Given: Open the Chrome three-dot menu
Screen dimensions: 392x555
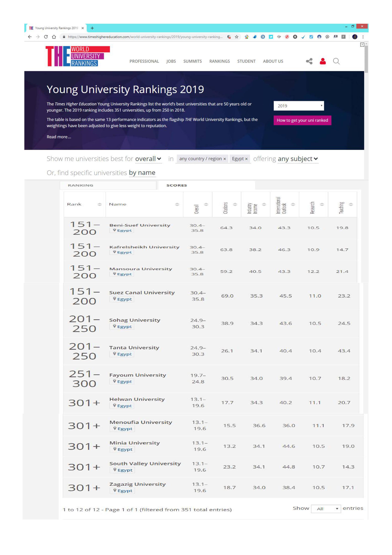Looking at the screenshot, I should pyautogui.click(x=363, y=37).
